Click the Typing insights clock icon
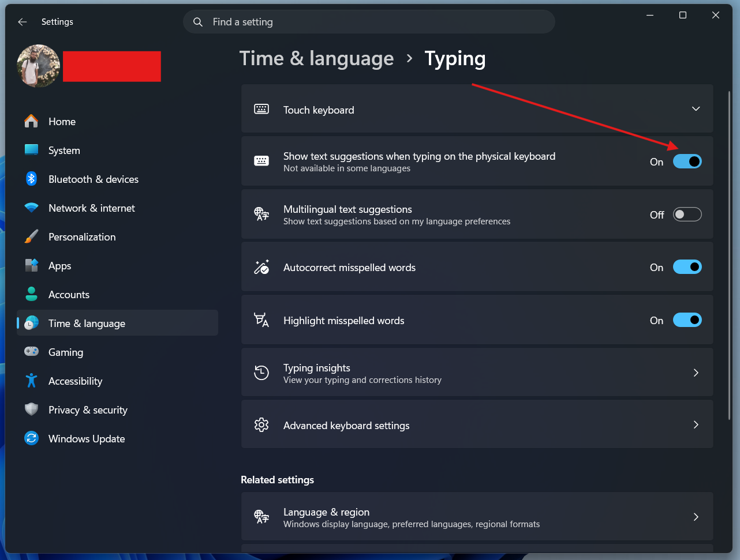740x560 pixels. [261, 373]
